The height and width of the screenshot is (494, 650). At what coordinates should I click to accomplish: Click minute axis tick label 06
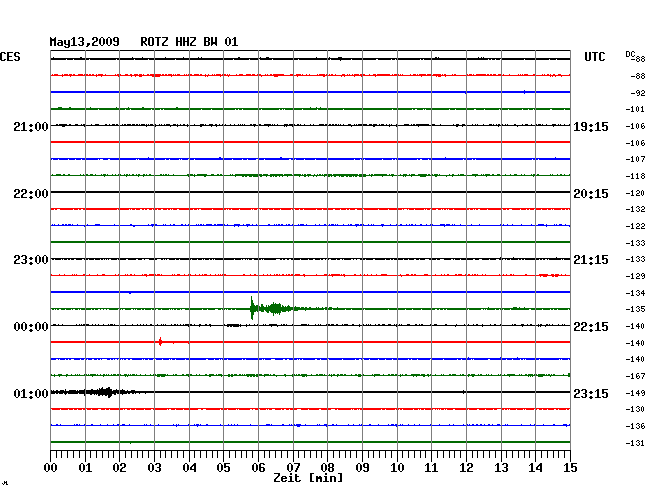[258, 468]
